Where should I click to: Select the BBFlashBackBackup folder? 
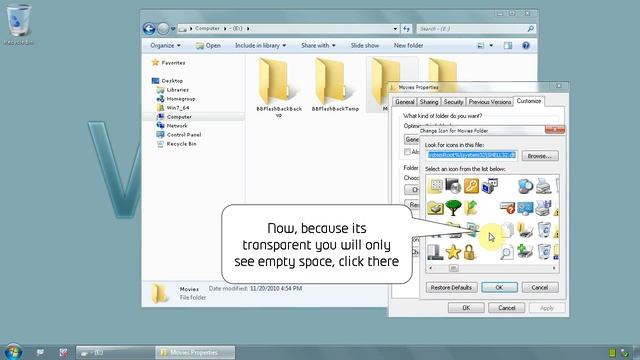[x=279, y=87]
